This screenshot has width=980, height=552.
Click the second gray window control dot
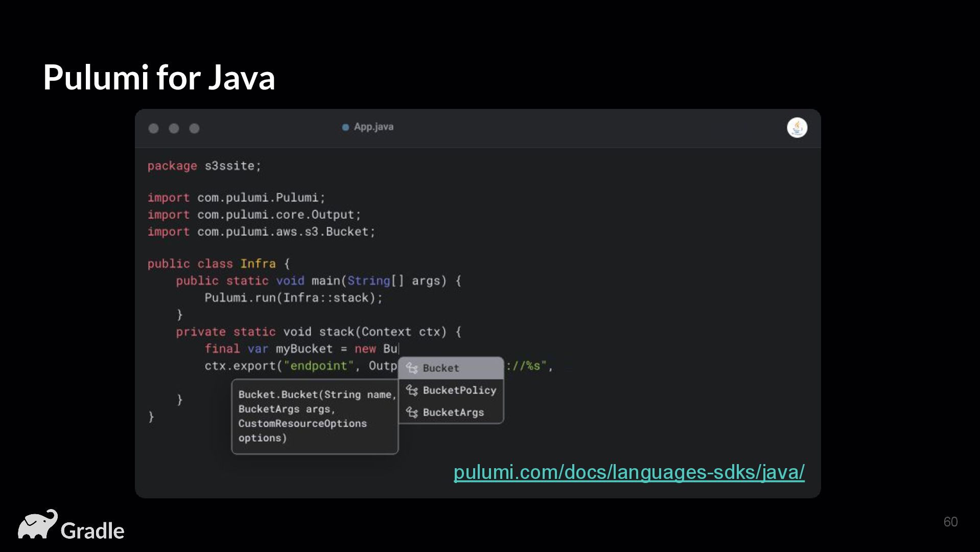click(x=174, y=128)
